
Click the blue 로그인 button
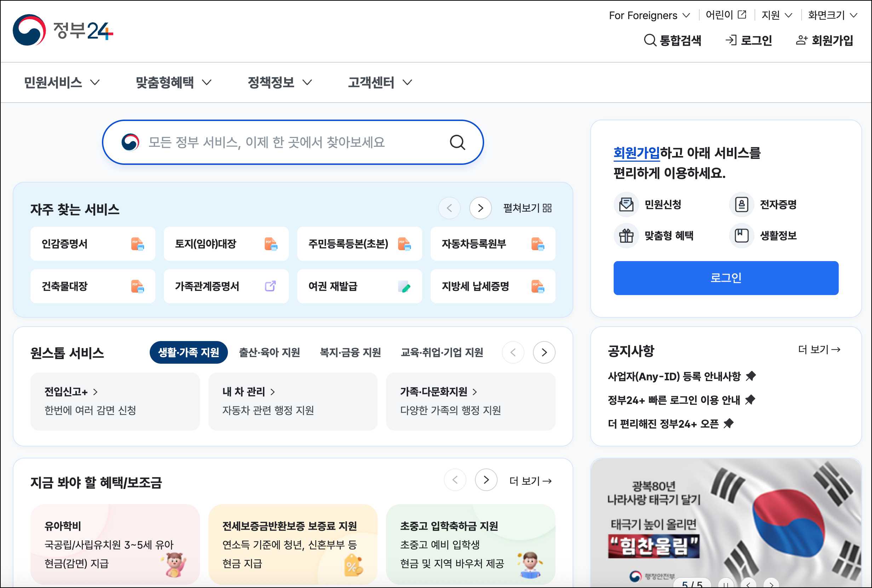point(725,278)
